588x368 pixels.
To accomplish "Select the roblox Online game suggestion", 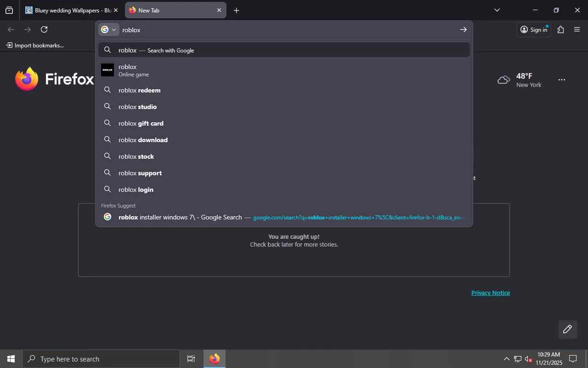I will click(x=284, y=70).
